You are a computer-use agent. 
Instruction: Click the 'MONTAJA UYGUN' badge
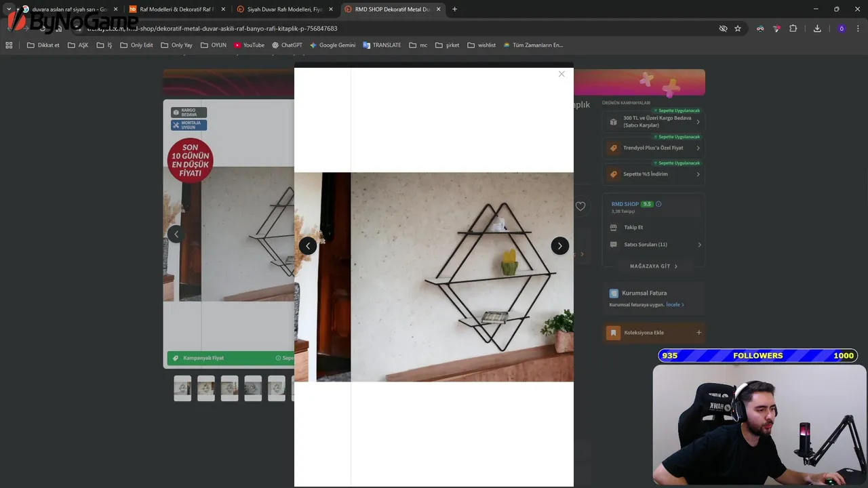click(189, 125)
